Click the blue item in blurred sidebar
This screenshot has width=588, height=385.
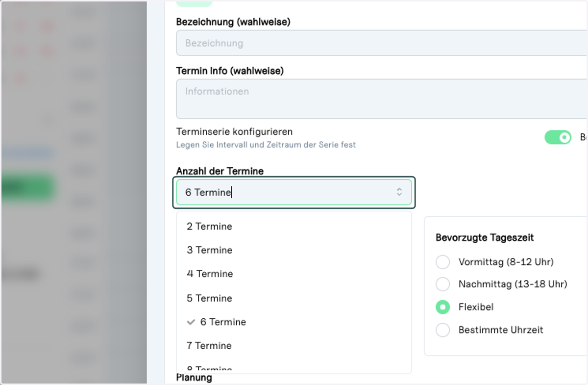[x=27, y=154]
